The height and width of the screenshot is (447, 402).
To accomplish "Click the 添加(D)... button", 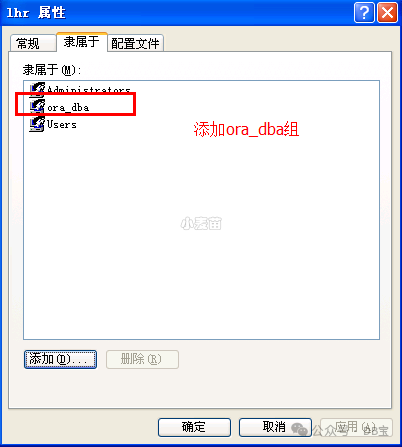I will click(x=60, y=359).
